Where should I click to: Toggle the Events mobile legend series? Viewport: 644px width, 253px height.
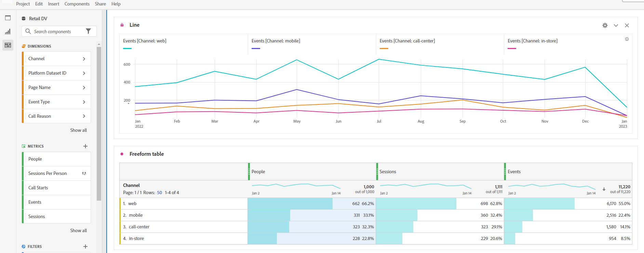tap(276, 41)
